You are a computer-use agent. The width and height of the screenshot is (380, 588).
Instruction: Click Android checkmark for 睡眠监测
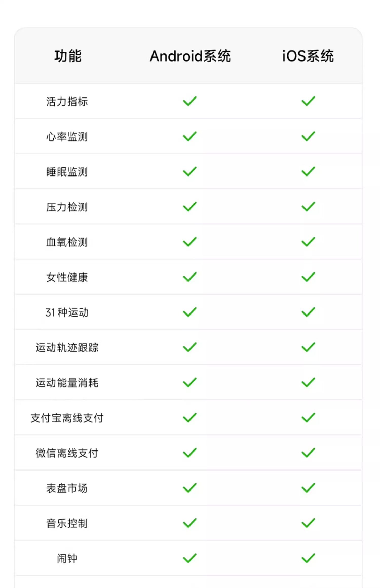point(190,171)
